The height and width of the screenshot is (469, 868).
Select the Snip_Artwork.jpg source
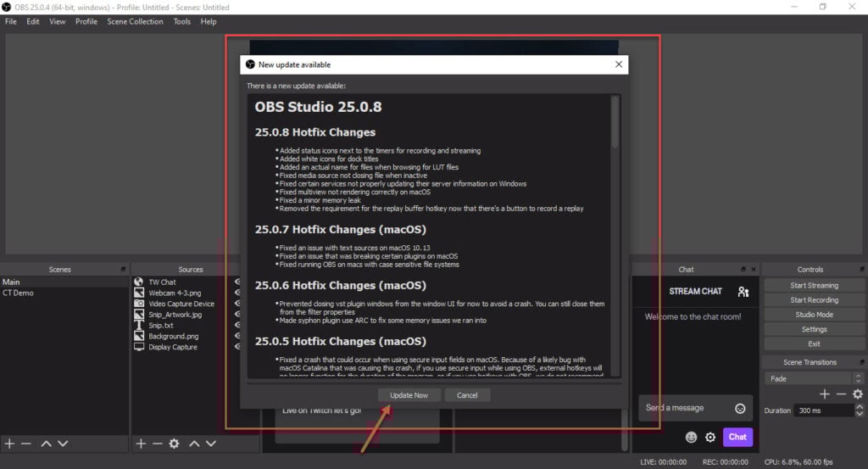(x=175, y=315)
